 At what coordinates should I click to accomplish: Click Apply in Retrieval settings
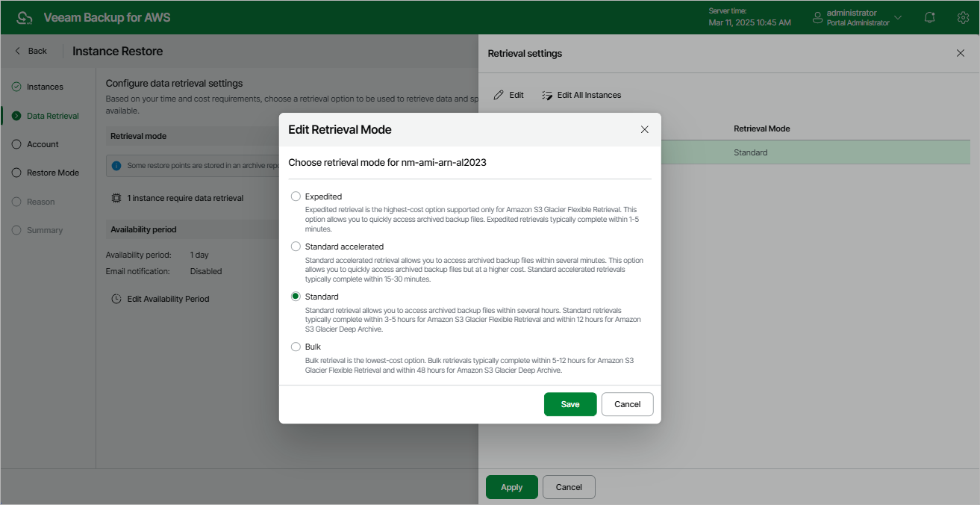(x=511, y=487)
